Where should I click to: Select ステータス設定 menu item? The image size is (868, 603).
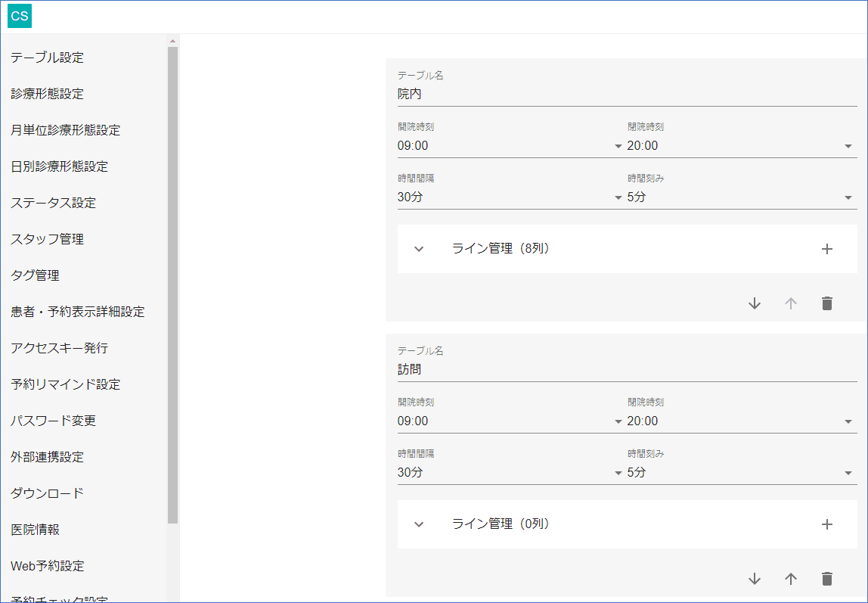[53, 203]
